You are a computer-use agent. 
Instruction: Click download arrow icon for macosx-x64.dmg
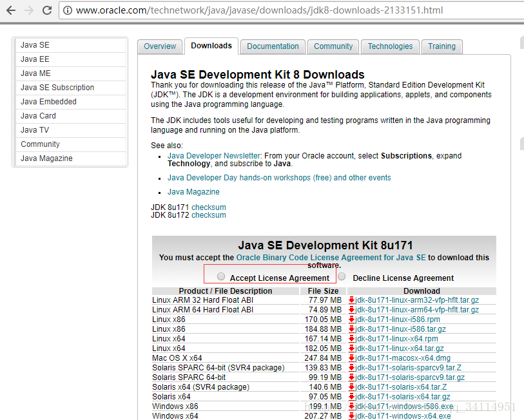point(351,358)
